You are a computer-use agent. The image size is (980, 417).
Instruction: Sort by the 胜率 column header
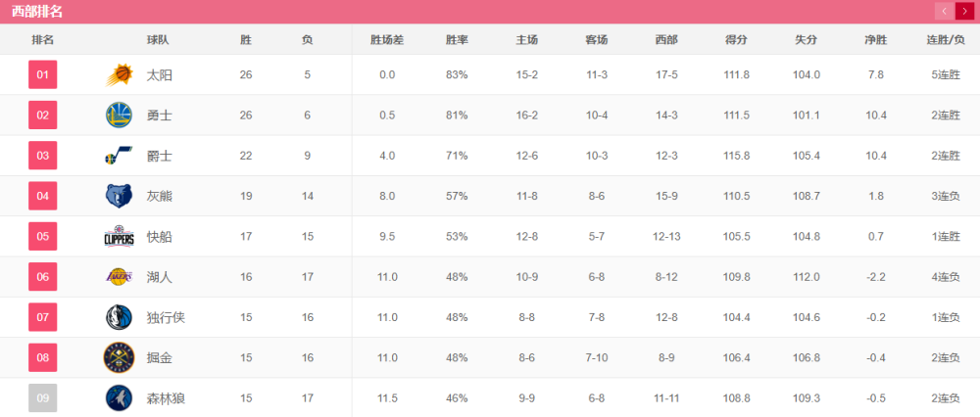click(x=457, y=40)
